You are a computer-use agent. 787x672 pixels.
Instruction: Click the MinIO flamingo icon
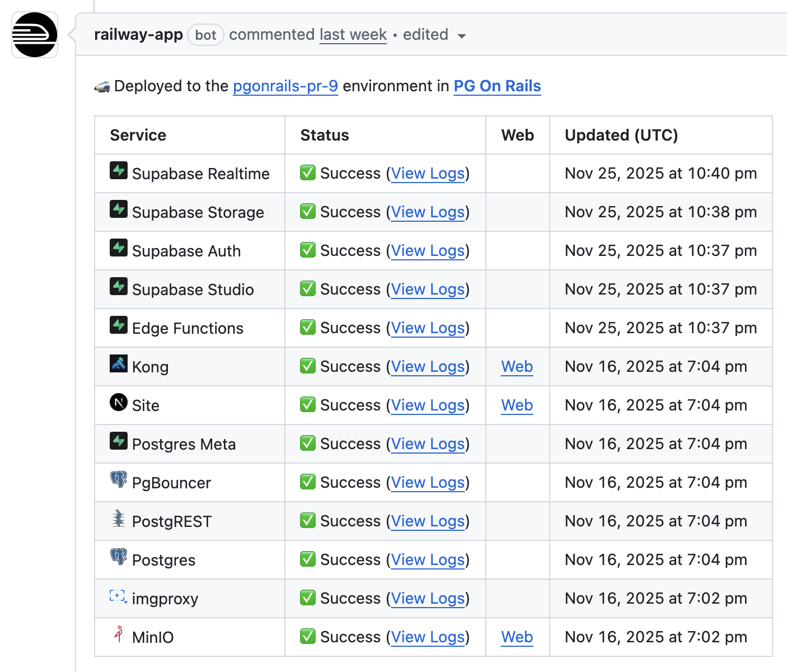[119, 634]
